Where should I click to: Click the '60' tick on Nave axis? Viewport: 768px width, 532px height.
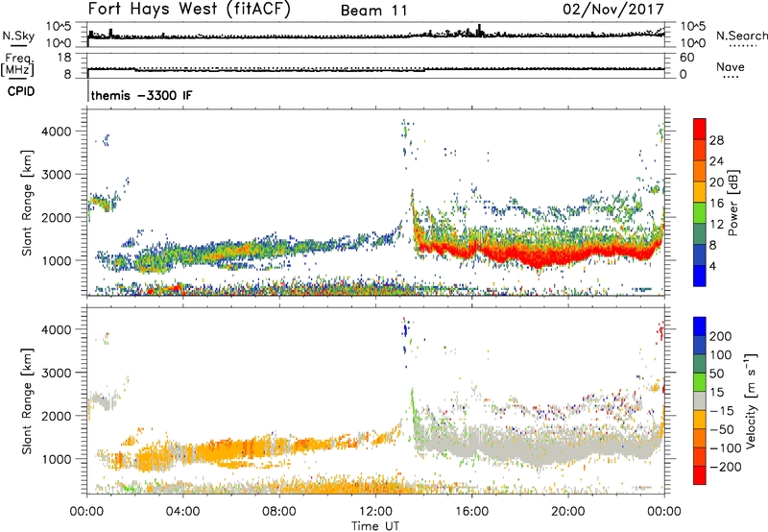687,58
